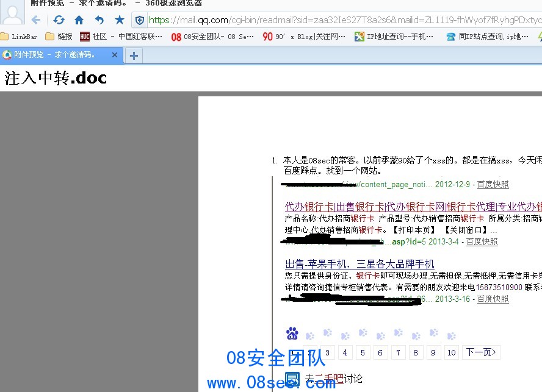The height and width of the screenshot is (392, 542).
Task: Open 百度快照 for the 2013-3-4 result
Action: (x=482, y=242)
